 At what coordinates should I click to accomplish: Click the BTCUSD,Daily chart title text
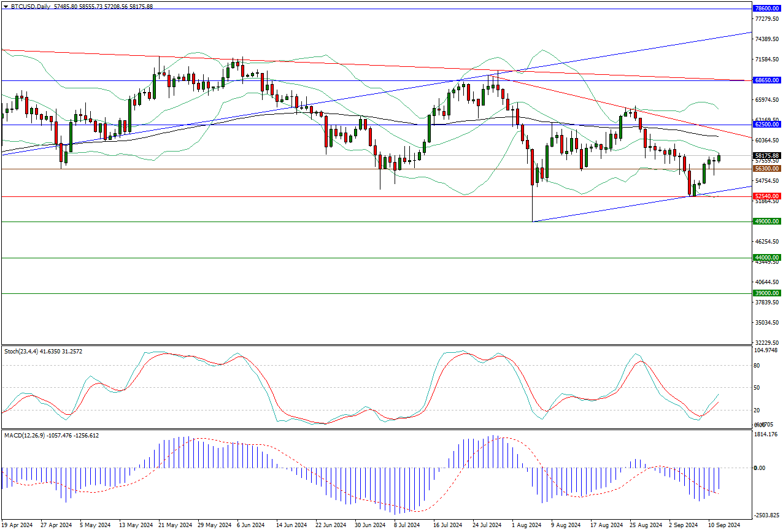31,6
